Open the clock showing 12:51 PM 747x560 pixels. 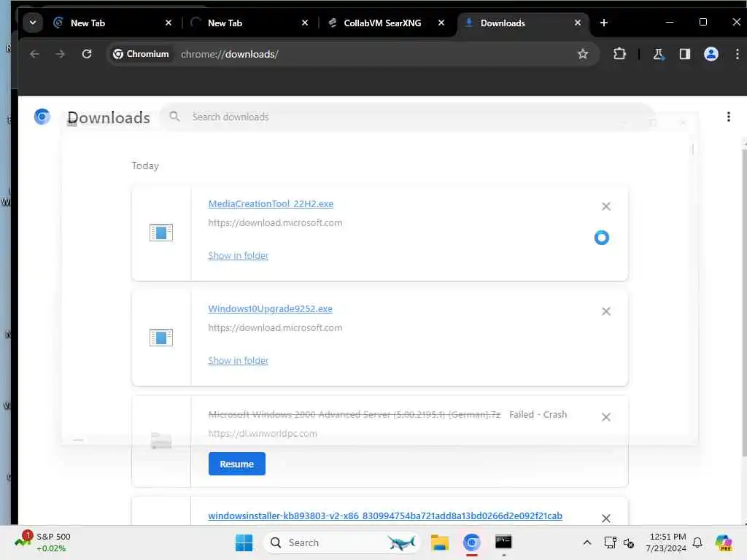pyautogui.click(x=666, y=542)
